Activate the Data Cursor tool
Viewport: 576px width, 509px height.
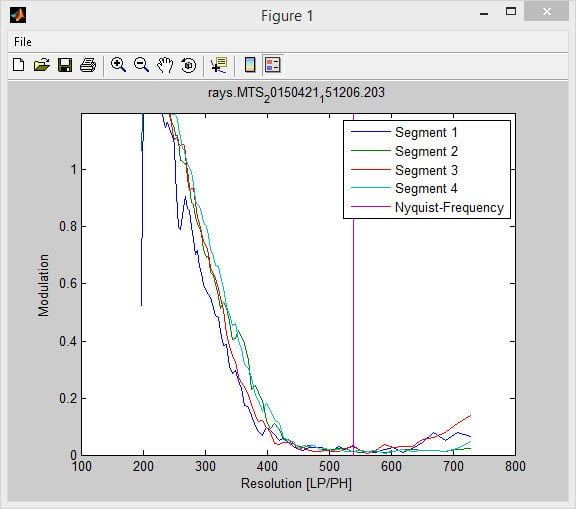[x=219, y=65]
